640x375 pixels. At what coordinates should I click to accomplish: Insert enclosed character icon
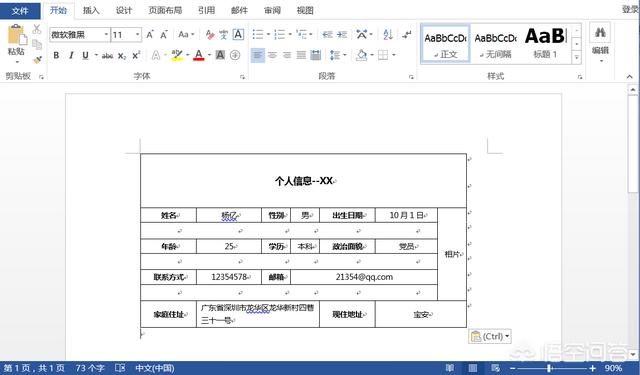tap(235, 55)
